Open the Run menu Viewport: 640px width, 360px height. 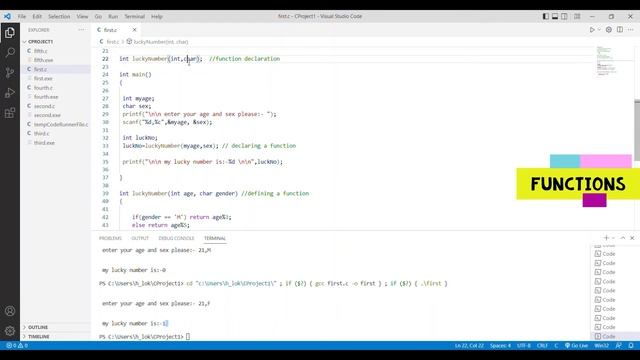113,16
